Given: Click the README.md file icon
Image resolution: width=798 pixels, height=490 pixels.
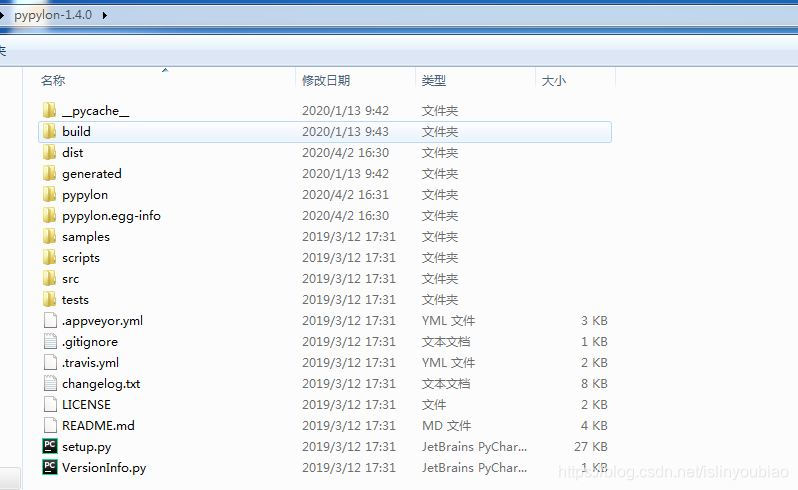Looking at the screenshot, I should tap(50, 425).
